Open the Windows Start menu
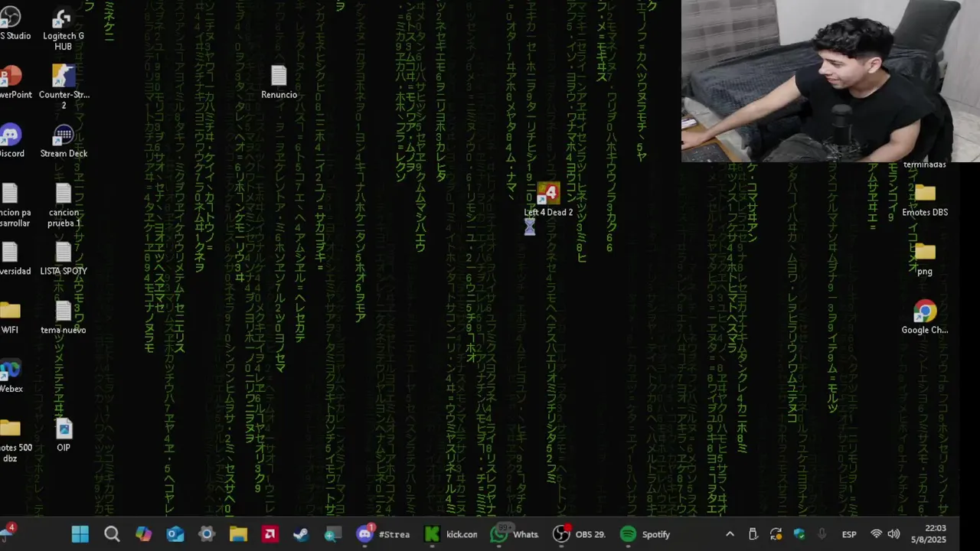Image resolution: width=980 pixels, height=551 pixels. (x=80, y=534)
